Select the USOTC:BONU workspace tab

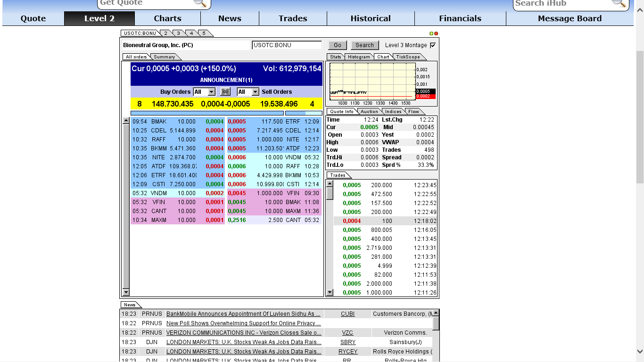click(140, 33)
